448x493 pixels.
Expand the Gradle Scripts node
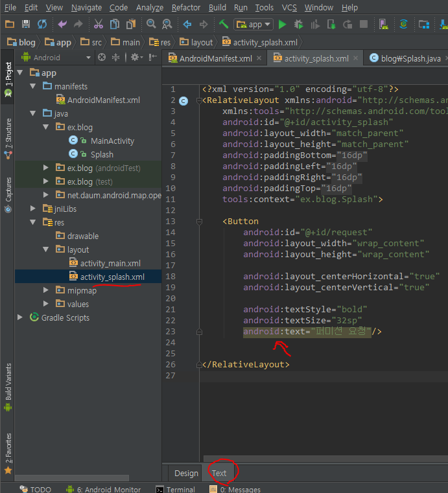pyautogui.click(x=20, y=317)
